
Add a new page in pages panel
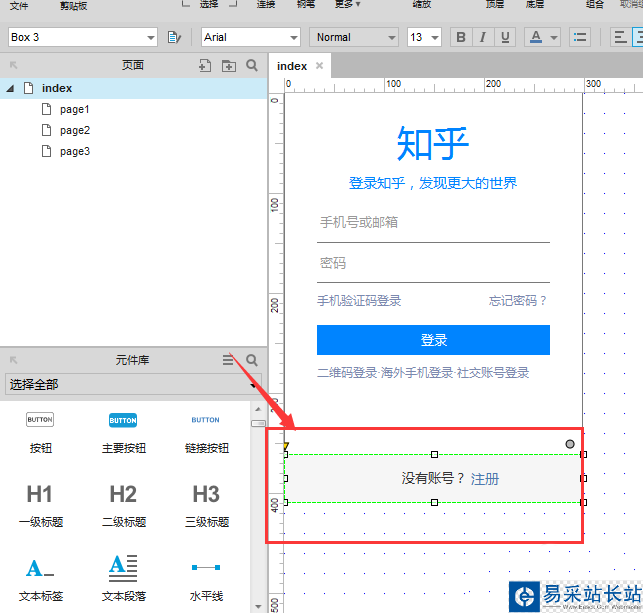pyautogui.click(x=205, y=65)
